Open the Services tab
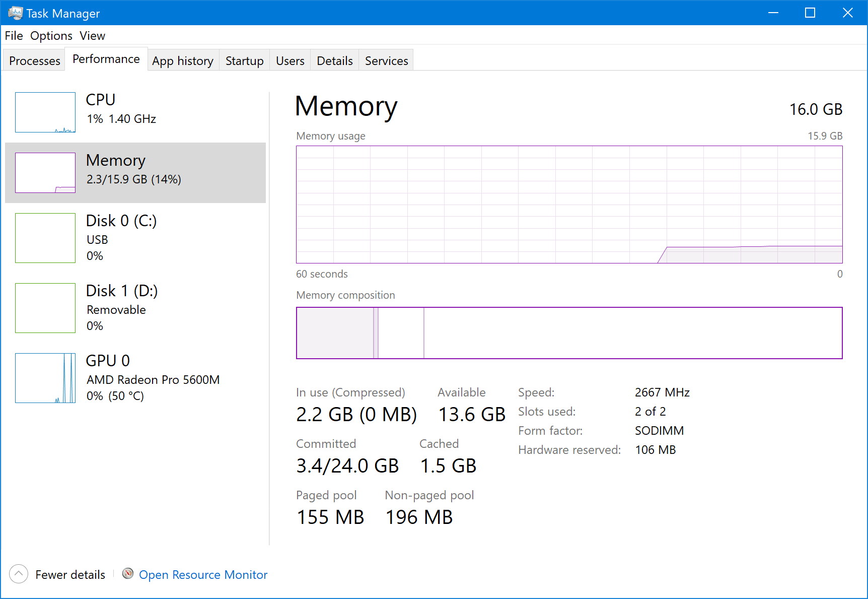Viewport: 868px width, 599px height. click(x=386, y=61)
